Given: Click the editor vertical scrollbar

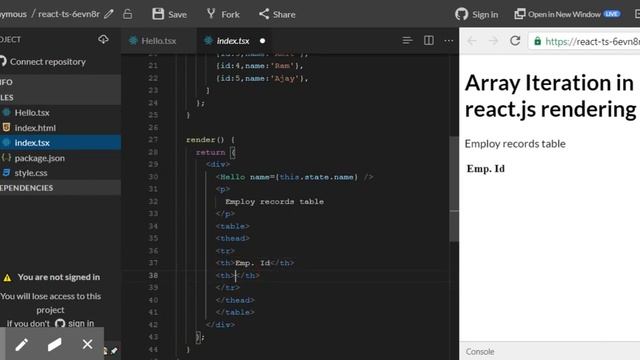Looking at the screenshot, I should (454, 189).
